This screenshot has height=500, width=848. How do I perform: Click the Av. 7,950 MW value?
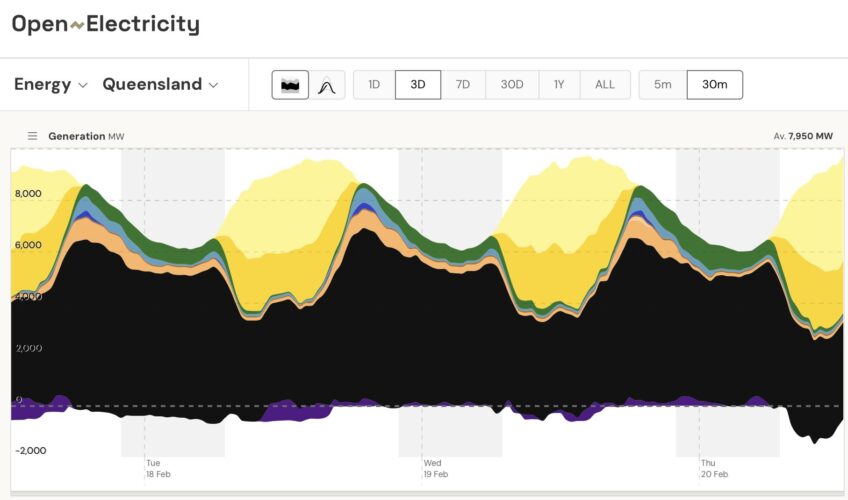(x=803, y=136)
